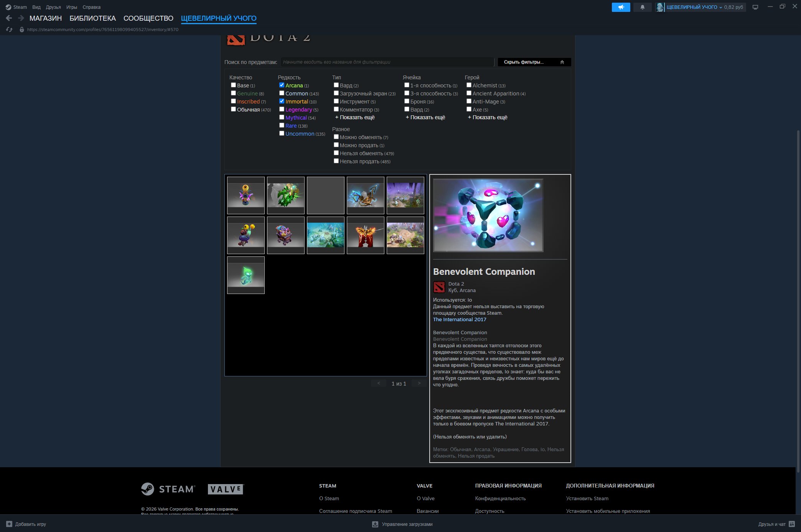
Task: Open the Конфиденциальность footer link
Action: 500,499
